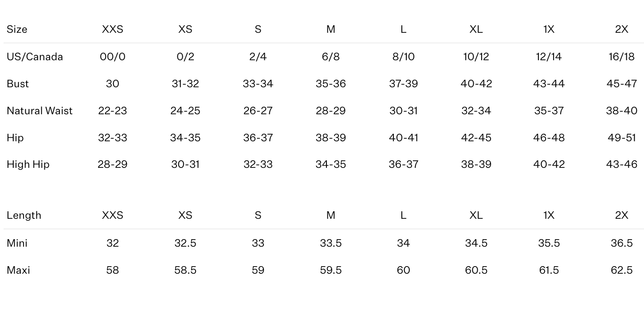
Task: Select the Bust row label
Action: pos(18,84)
